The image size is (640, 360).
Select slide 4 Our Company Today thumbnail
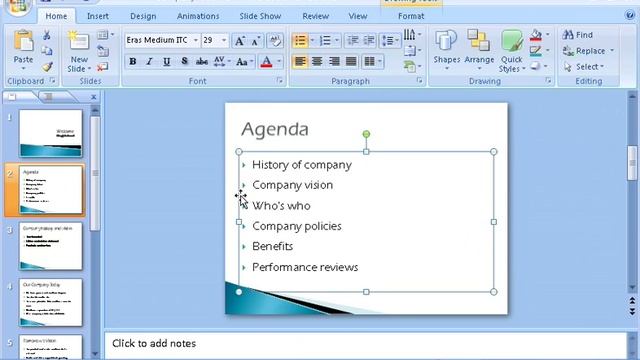pos(51,302)
